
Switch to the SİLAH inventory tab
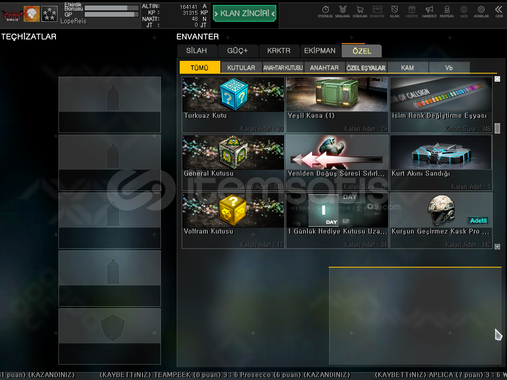(197, 51)
